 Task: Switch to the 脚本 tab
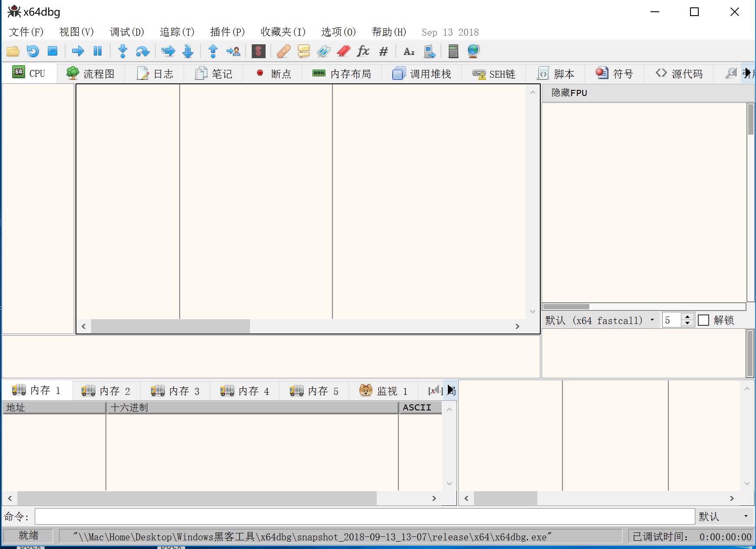[x=556, y=73]
